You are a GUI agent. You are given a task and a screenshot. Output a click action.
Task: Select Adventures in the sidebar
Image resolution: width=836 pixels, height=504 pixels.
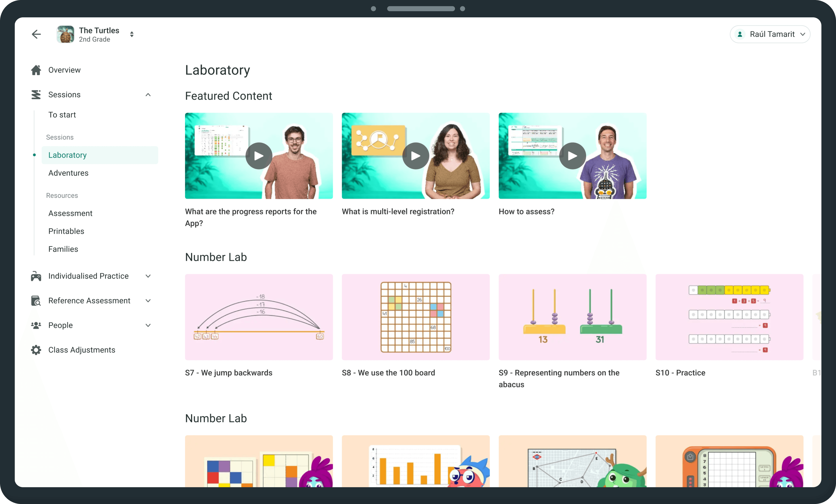pos(68,173)
